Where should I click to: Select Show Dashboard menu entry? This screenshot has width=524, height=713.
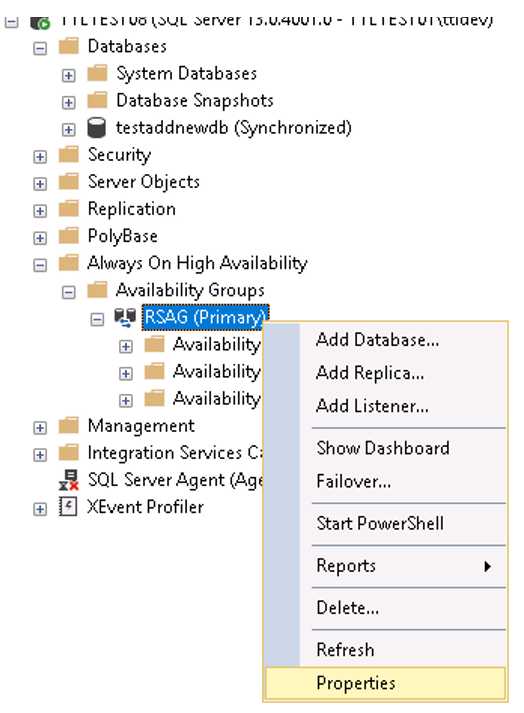pyautogui.click(x=385, y=448)
